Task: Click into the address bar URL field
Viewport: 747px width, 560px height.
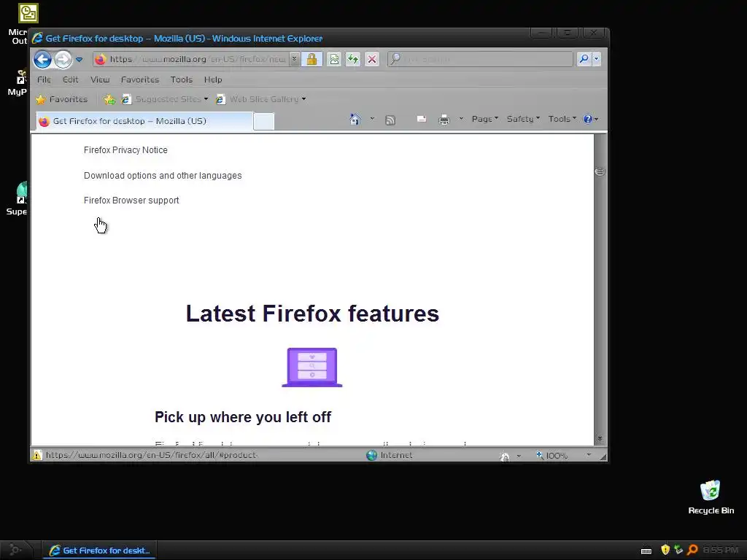Action: pos(197,59)
